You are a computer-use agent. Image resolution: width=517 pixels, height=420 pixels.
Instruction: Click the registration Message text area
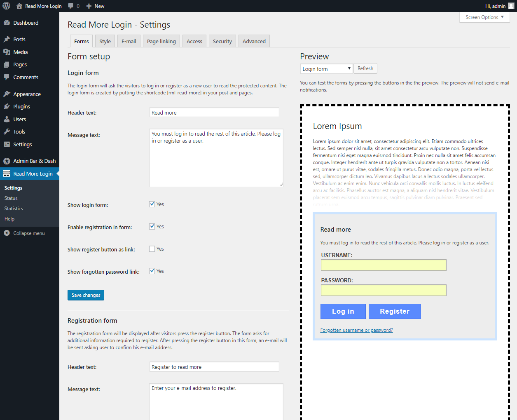[216, 402]
